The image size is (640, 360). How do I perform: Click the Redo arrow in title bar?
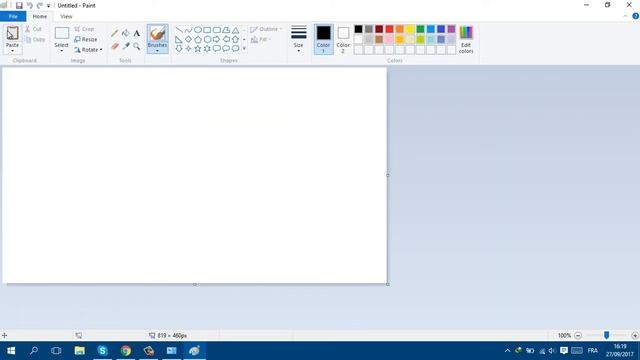(x=40, y=6)
